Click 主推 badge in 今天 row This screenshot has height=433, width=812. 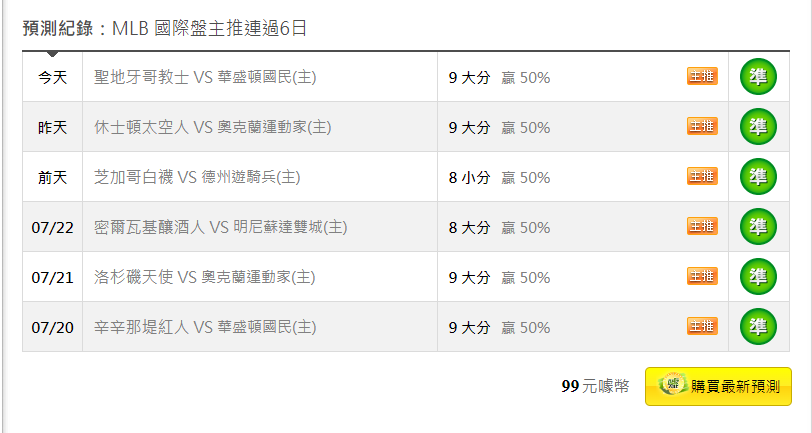pyautogui.click(x=702, y=76)
